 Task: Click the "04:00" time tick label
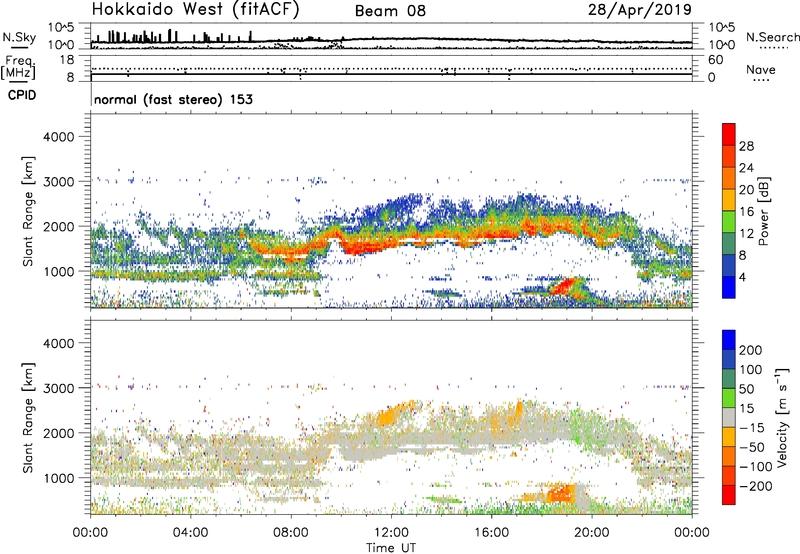coord(191,533)
